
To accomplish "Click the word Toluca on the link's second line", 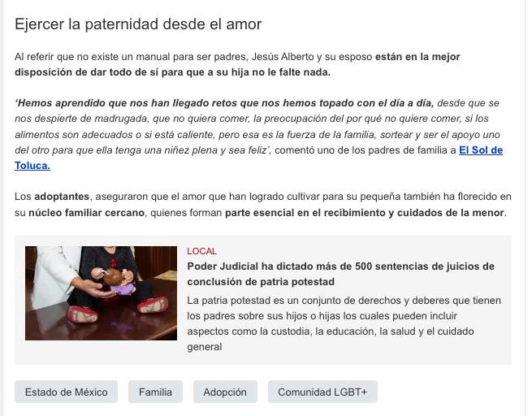I will tap(32, 166).
